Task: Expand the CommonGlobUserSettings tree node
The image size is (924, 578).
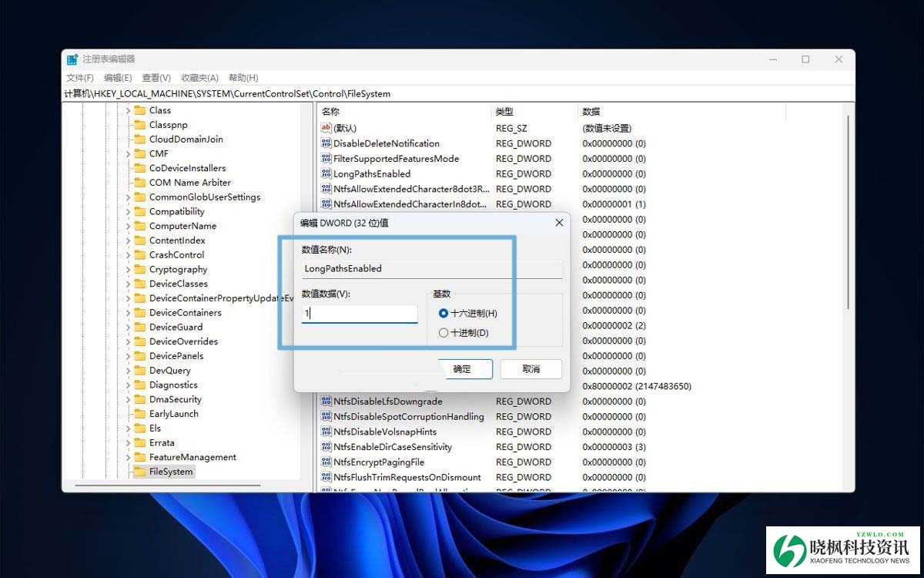Action: click(x=128, y=197)
